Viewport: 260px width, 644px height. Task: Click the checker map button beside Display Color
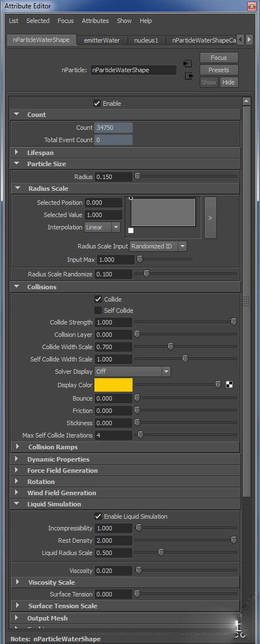tap(229, 385)
